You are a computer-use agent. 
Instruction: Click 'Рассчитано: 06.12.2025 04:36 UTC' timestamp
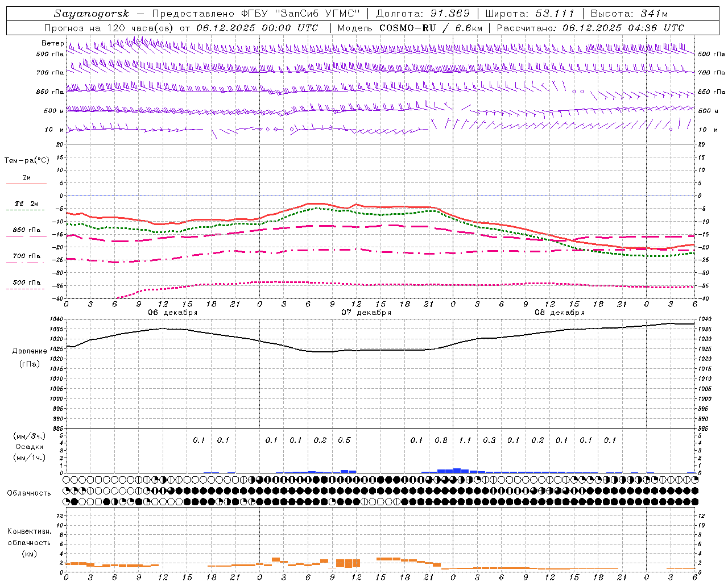[x=590, y=28]
